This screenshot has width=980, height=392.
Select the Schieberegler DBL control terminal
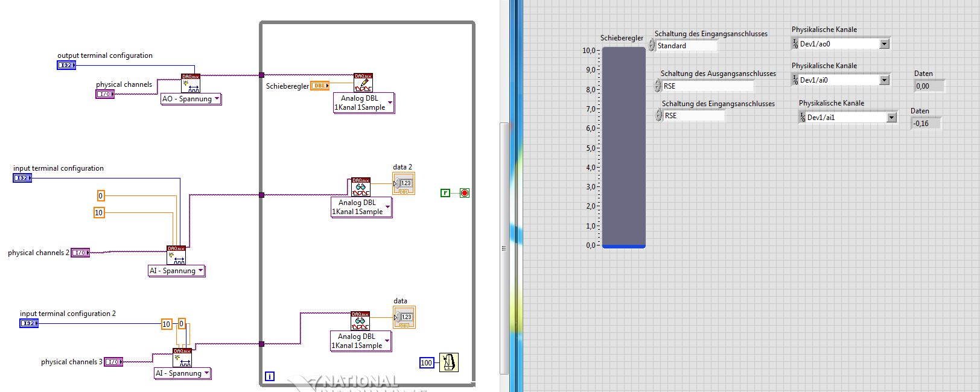[x=320, y=86]
